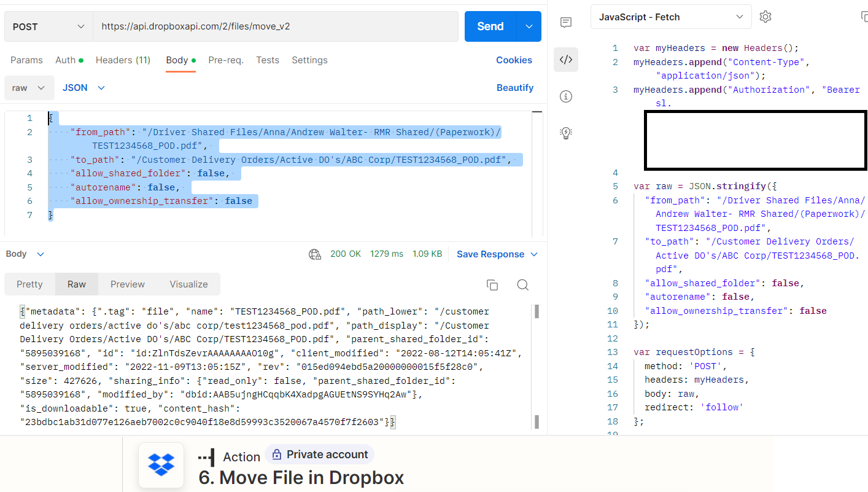Switch to the Tests tab
Viewport: 868px width, 492px height.
(x=268, y=60)
